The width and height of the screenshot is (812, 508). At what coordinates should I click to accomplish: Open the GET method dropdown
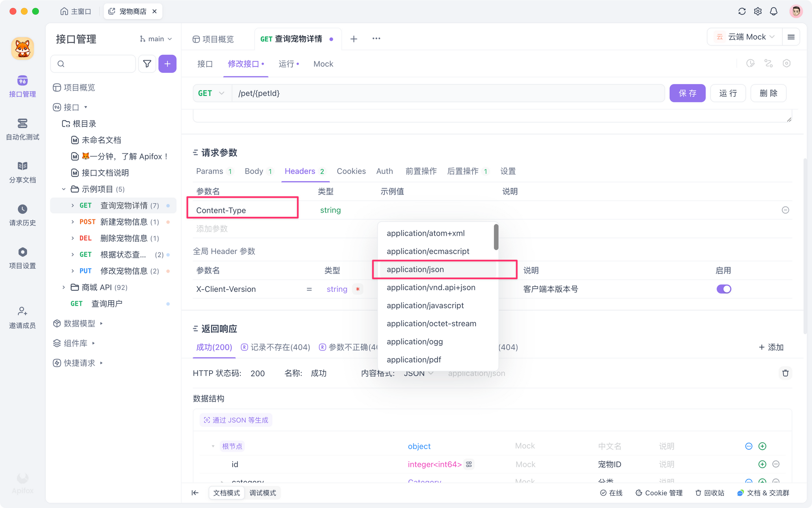pyautogui.click(x=212, y=93)
